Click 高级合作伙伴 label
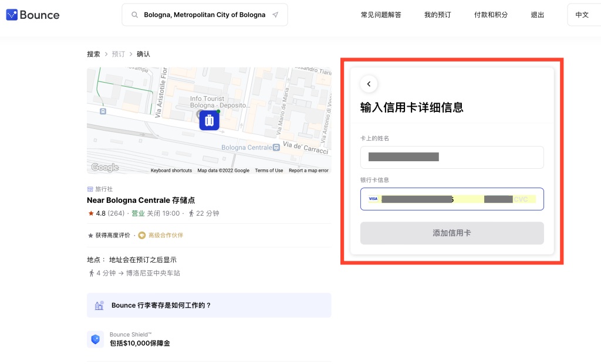The width and height of the screenshot is (601, 364). pyautogui.click(x=166, y=236)
